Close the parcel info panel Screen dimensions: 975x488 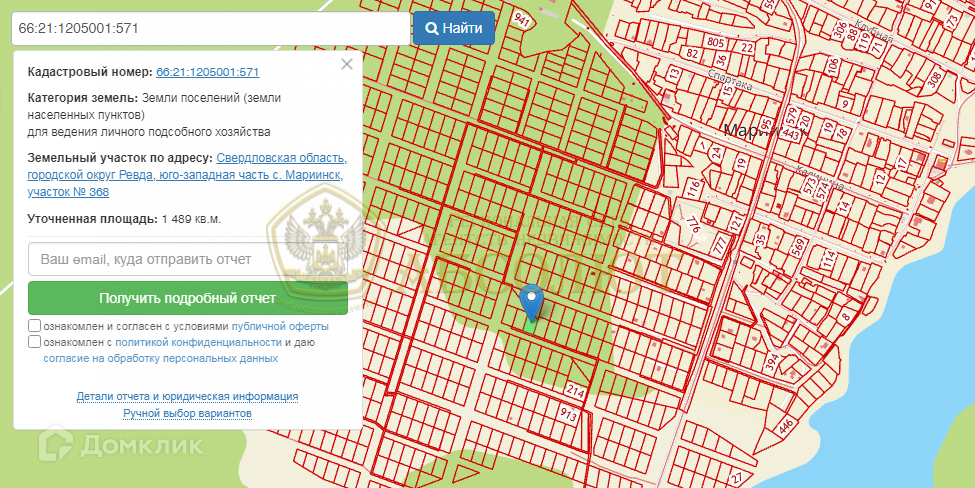pos(347,64)
